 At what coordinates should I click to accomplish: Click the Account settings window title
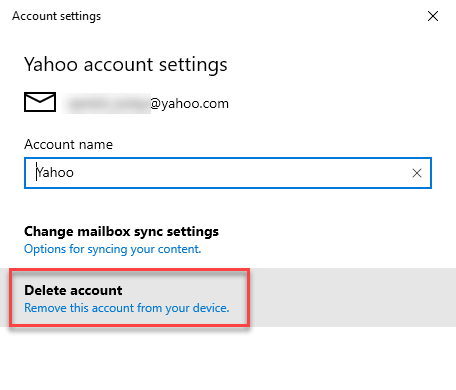click(x=56, y=16)
